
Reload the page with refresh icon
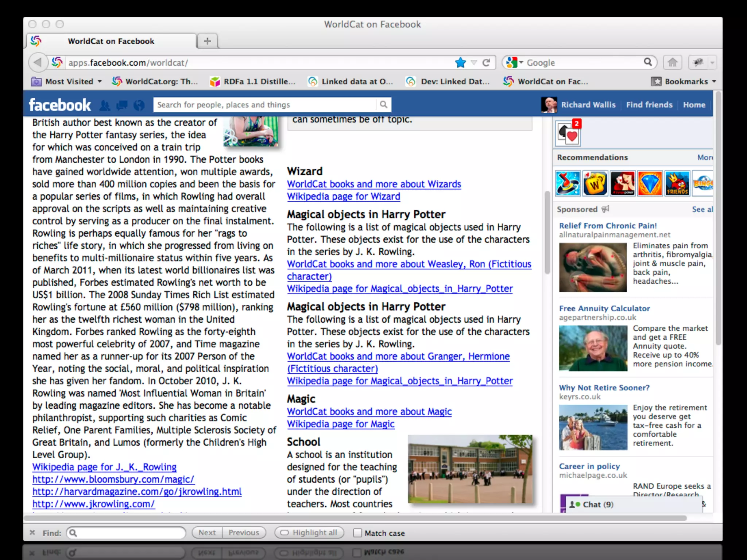click(486, 63)
